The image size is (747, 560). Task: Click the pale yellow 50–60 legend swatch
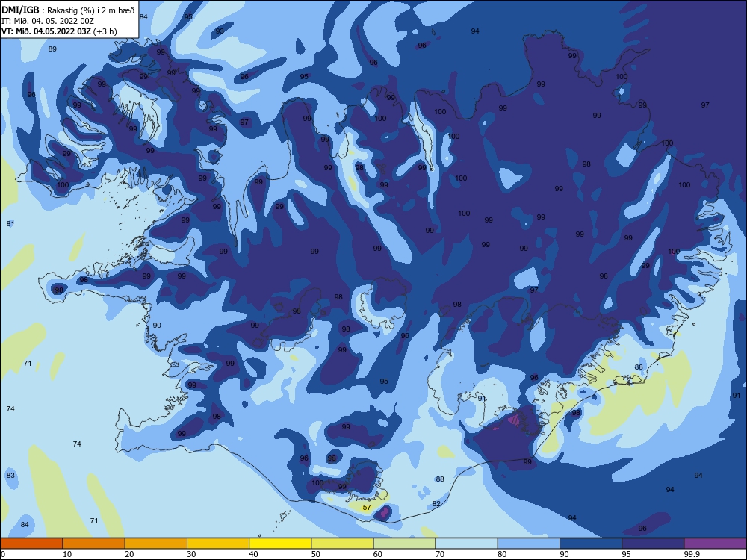[x=342, y=544]
